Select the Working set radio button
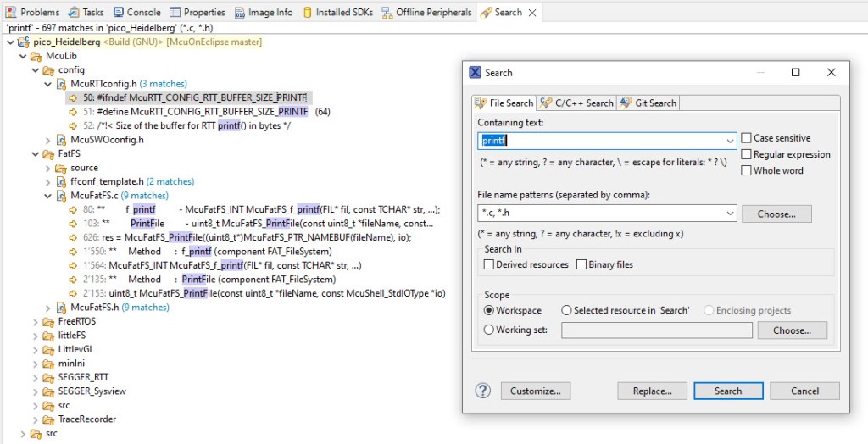 coord(489,330)
